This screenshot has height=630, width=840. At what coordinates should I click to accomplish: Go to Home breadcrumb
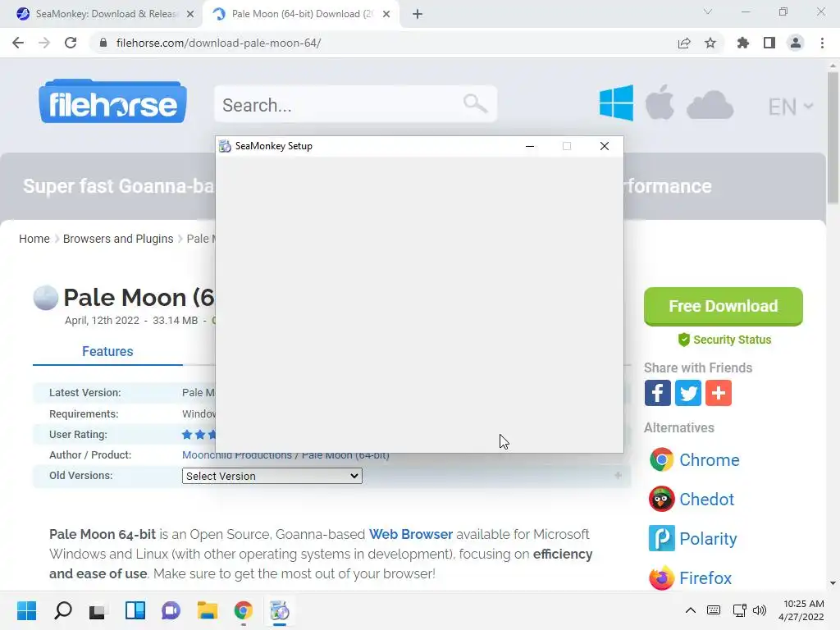(34, 239)
